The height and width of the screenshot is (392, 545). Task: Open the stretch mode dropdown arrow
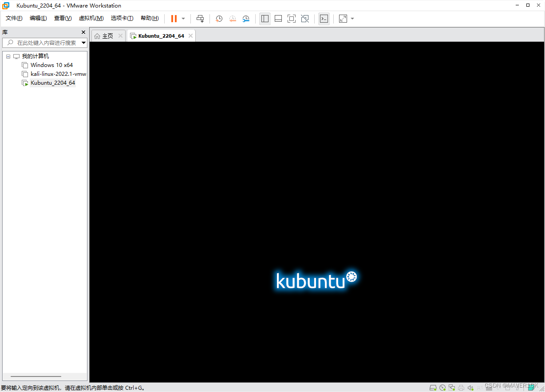pyautogui.click(x=352, y=19)
